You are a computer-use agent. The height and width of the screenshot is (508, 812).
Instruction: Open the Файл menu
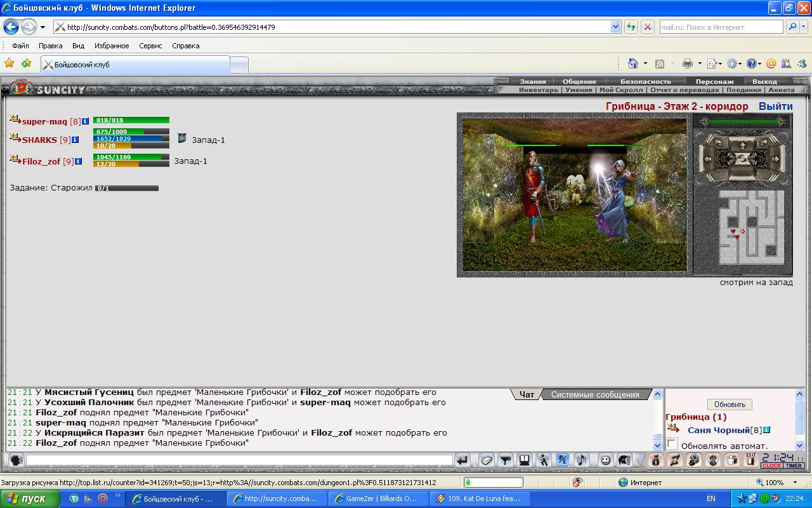pos(20,46)
